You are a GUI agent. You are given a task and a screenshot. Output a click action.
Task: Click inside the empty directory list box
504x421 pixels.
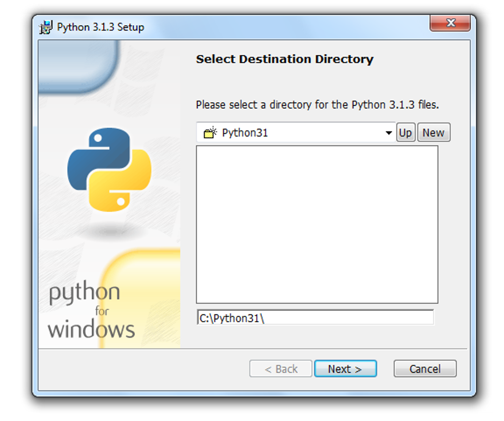[x=317, y=224]
